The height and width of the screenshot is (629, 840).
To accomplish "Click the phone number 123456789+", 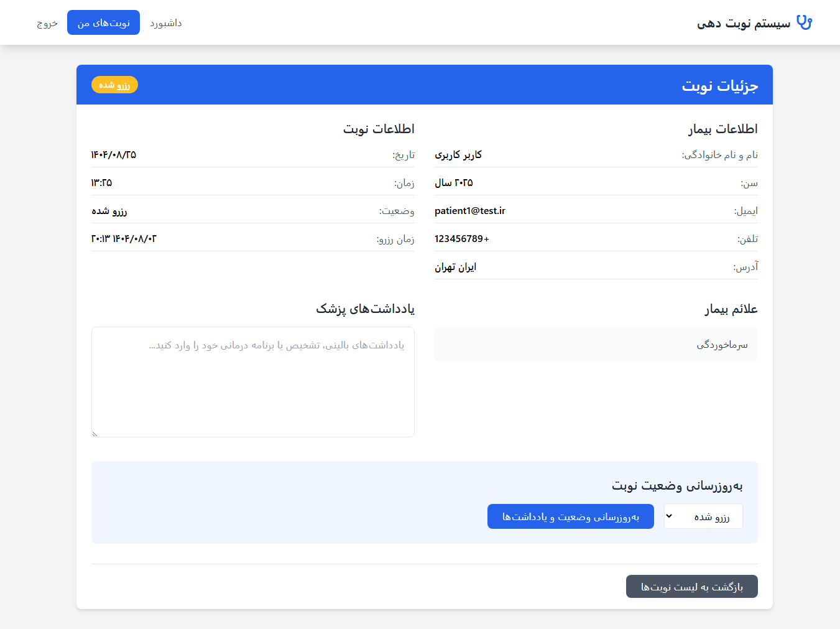I will click(461, 239).
